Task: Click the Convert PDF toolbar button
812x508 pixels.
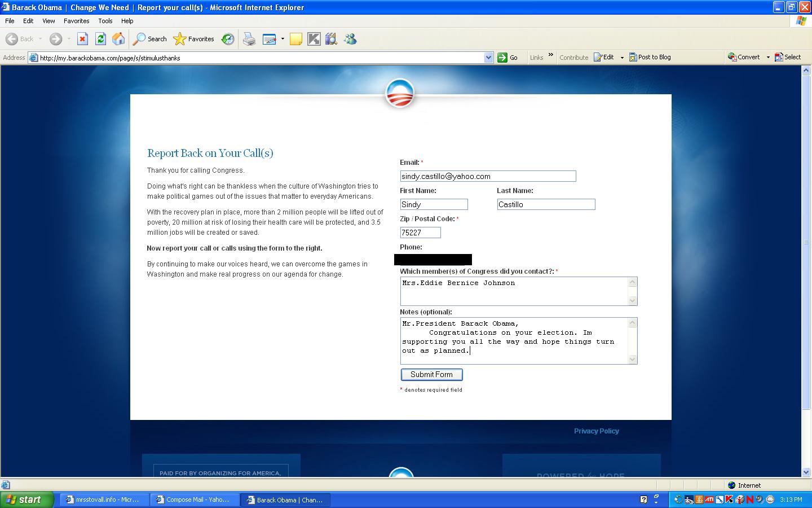Action: 744,57
